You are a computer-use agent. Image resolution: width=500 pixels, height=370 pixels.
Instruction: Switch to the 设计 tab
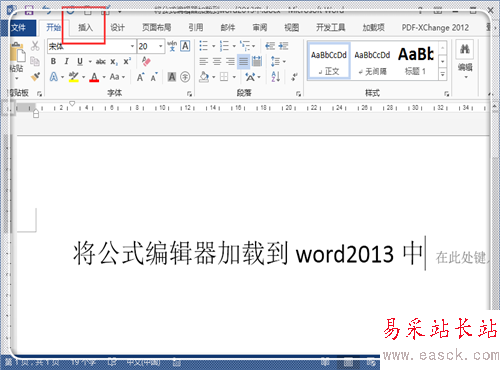(118, 28)
